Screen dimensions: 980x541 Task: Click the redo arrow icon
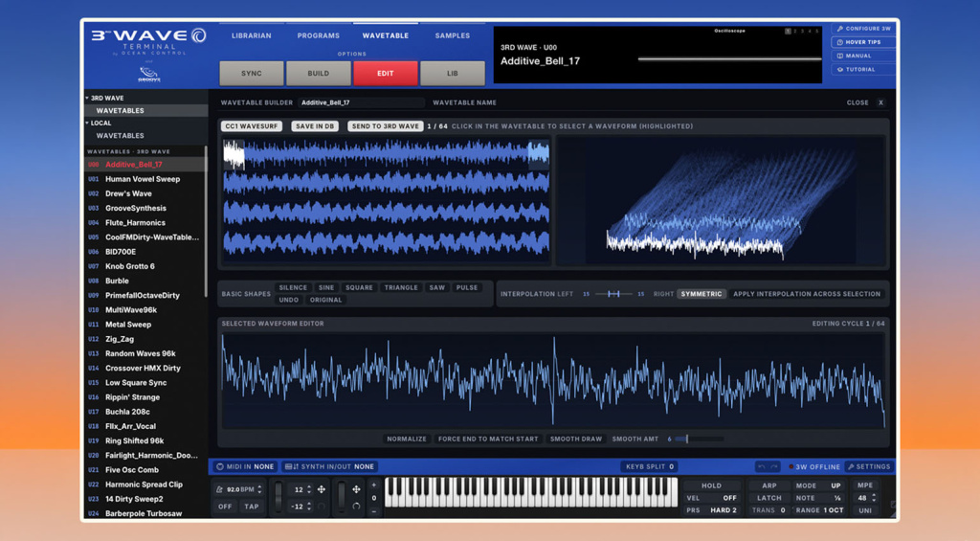click(774, 466)
